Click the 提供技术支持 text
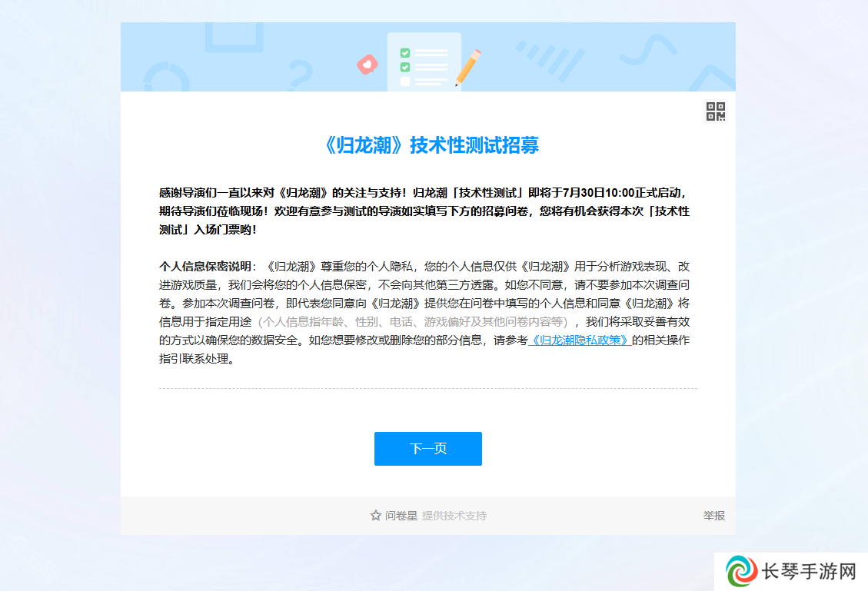868x591 pixels. 454,516
